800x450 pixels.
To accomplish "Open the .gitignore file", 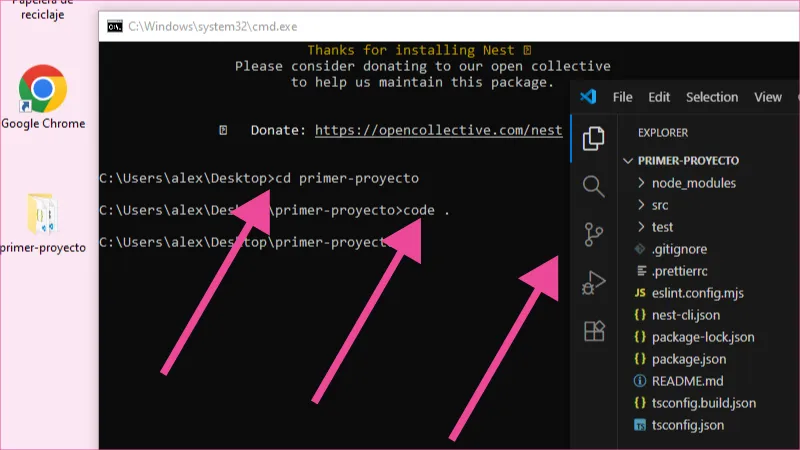I will pyautogui.click(x=680, y=249).
